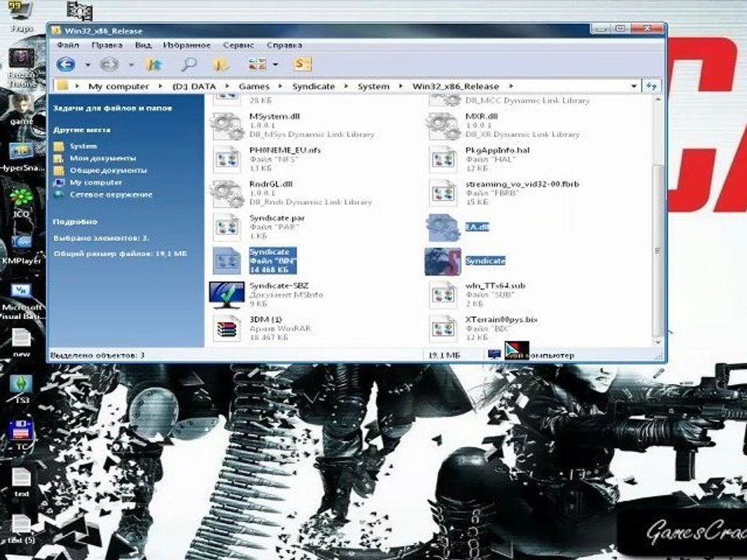Open the Справка menu
This screenshot has width=747, height=560.
[284, 45]
